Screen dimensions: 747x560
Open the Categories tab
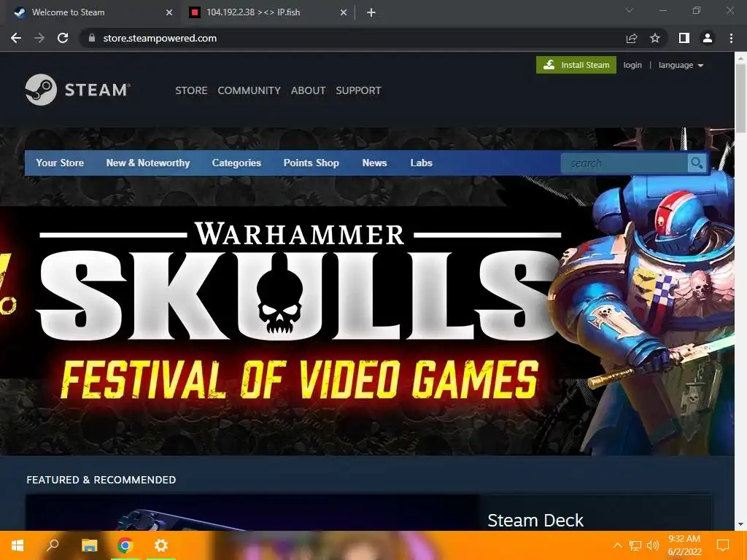click(236, 163)
